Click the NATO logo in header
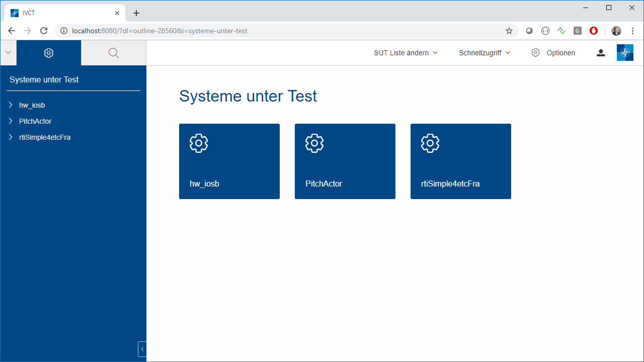Screen dimensions: 644x362 (625, 53)
